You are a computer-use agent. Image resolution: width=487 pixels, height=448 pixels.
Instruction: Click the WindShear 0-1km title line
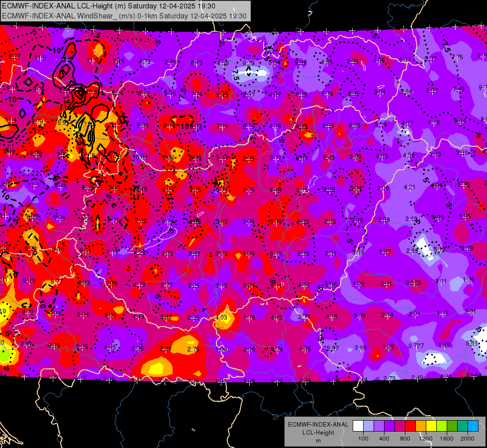[x=124, y=16]
